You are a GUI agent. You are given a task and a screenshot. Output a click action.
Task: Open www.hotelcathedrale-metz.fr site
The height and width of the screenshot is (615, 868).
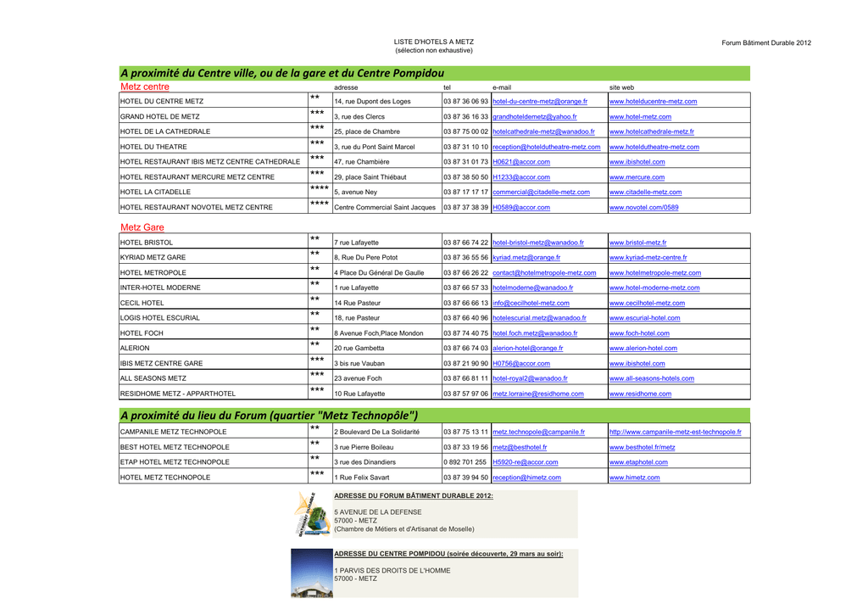click(x=651, y=131)
